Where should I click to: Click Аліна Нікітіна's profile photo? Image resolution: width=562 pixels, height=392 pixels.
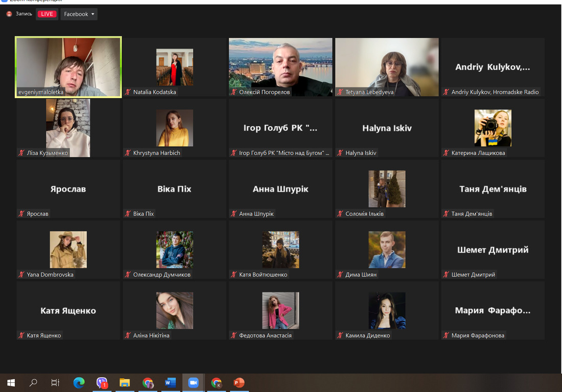tap(175, 310)
